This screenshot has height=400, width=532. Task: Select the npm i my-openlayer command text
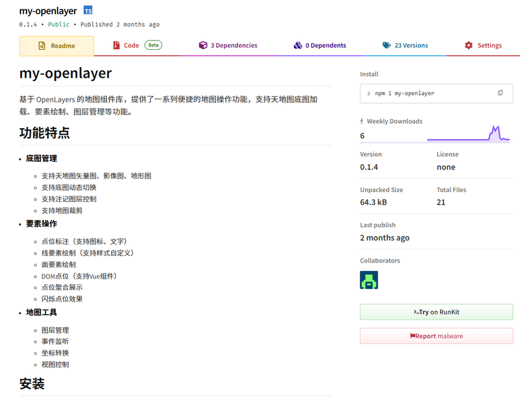[404, 93]
